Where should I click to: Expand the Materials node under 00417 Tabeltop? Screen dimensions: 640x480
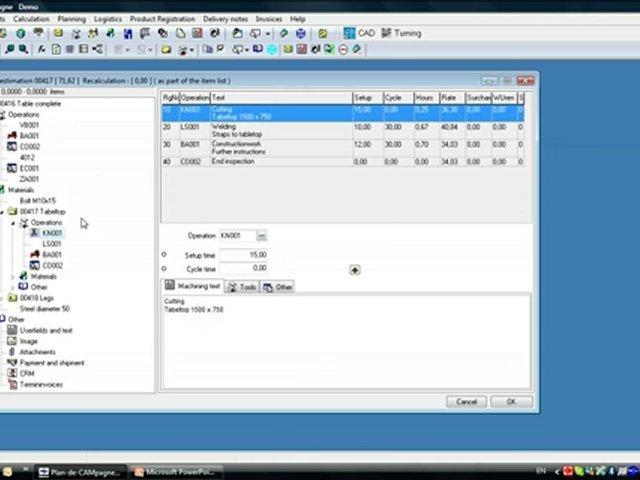[13, 277]
